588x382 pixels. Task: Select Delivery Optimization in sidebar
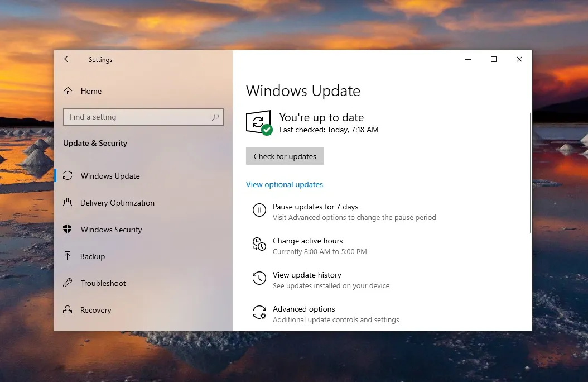pyautogui.click(x=117, y=203)
